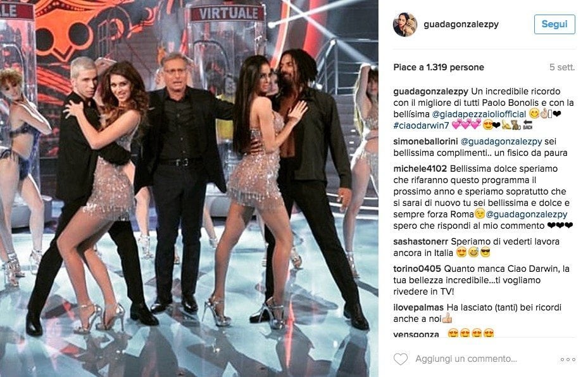
Task: Open the main dance stage photo
Action: point(189,189)
